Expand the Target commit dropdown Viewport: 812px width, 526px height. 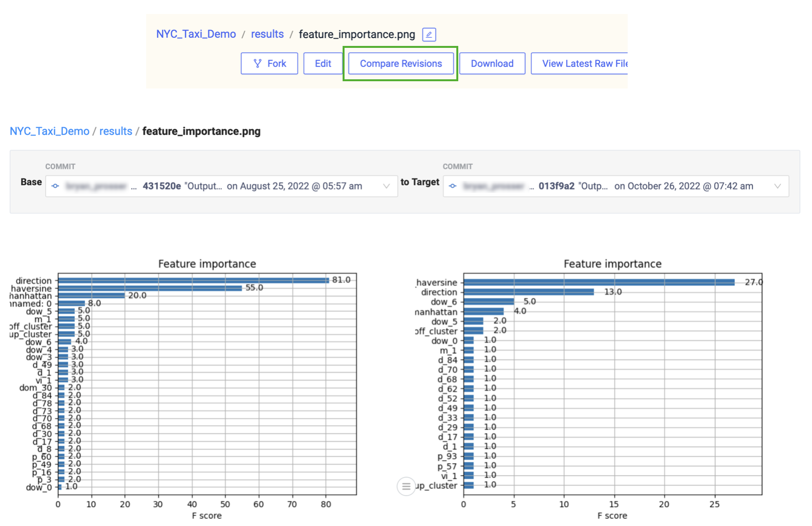point(616,186)
